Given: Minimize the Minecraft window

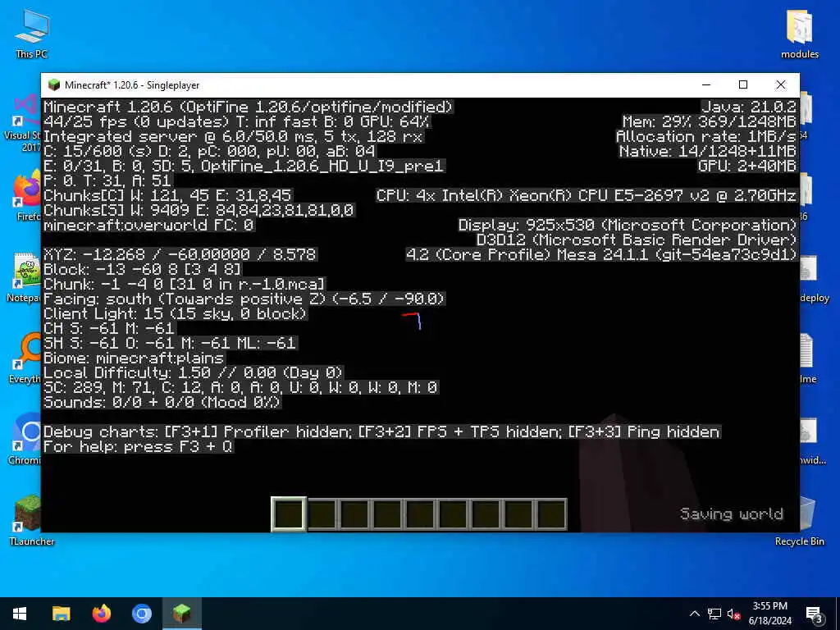Looking at the screenshot, I should click(706, 84).
